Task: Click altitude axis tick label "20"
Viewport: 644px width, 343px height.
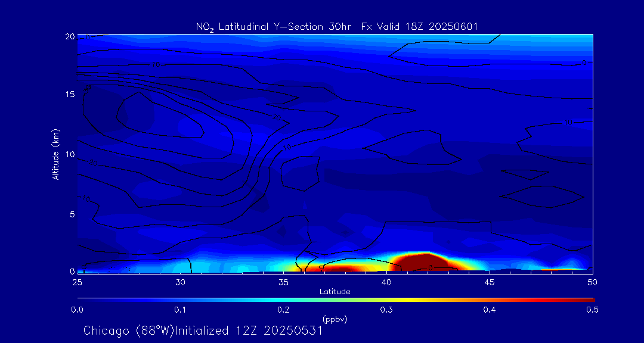Action: point(70,36)
